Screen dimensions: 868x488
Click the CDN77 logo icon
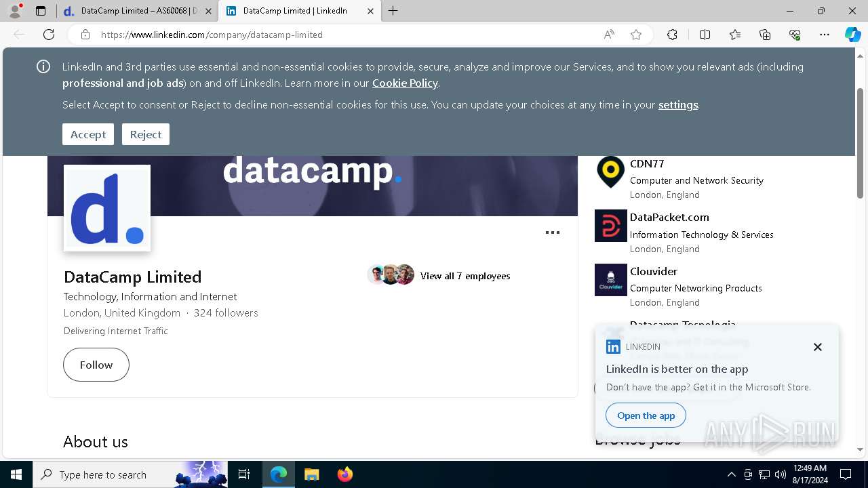610,172
